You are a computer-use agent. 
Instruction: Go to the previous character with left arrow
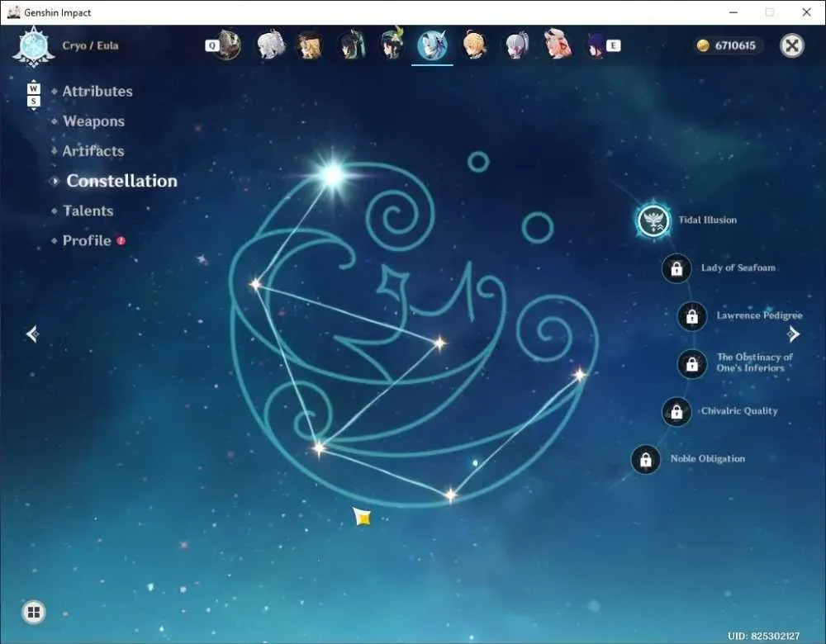coord(32,334)
